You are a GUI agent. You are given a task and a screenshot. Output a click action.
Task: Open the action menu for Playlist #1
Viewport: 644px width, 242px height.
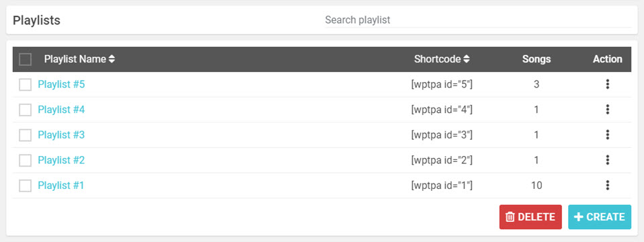[x=608, y=186]
